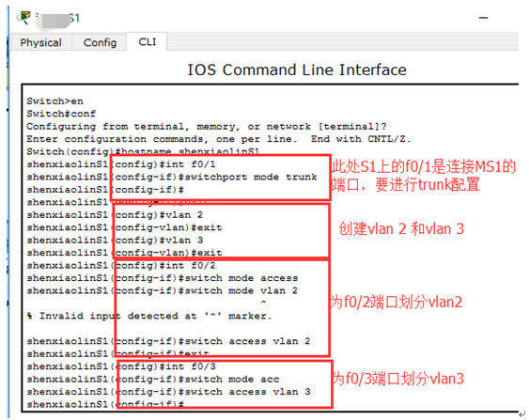The image size is (529, 420).
Task: Click the 'Switch>en' terminal line
Action: [55, 101]
